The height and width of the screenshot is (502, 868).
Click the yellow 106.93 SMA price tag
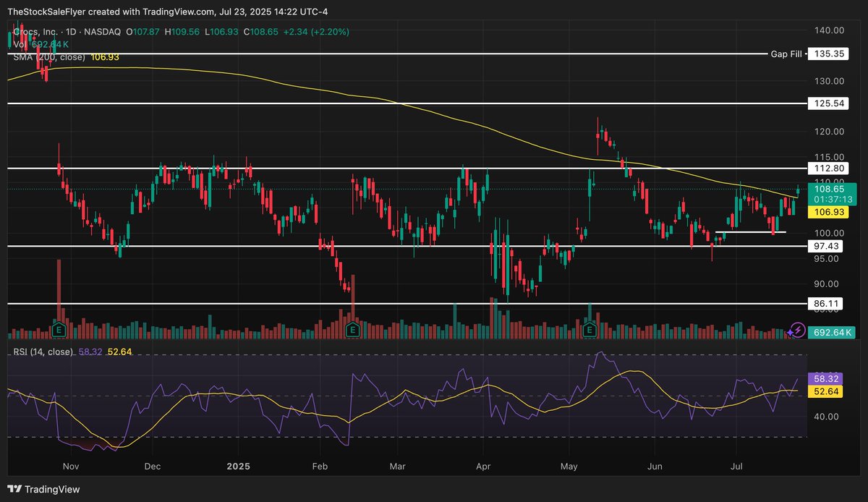(828, 211)
